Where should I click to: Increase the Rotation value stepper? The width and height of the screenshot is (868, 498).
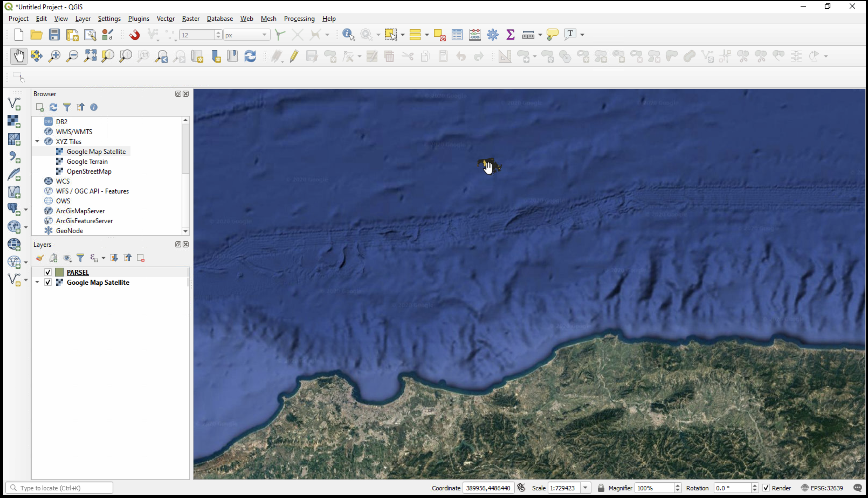(x=754, y=485)
